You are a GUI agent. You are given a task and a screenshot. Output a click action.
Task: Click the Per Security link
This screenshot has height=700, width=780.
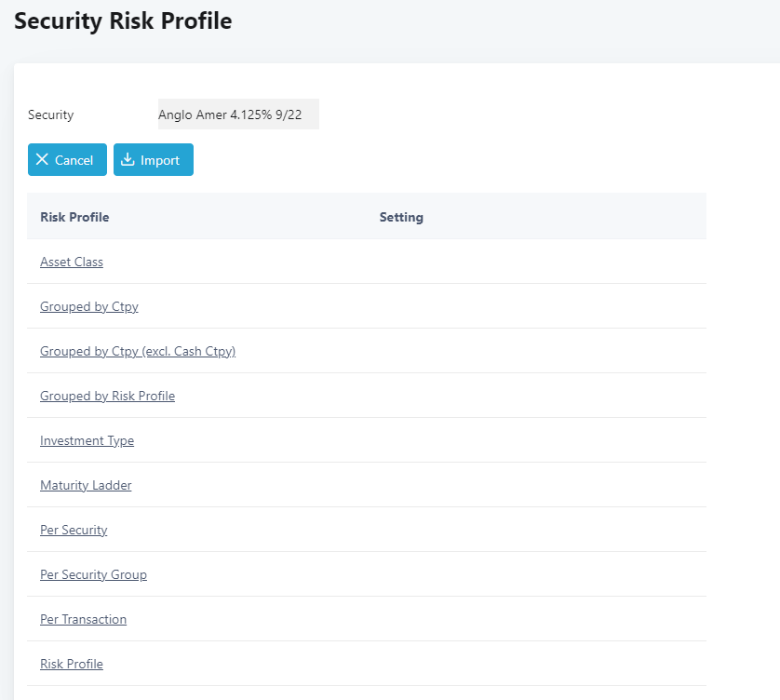click(74, 531)
